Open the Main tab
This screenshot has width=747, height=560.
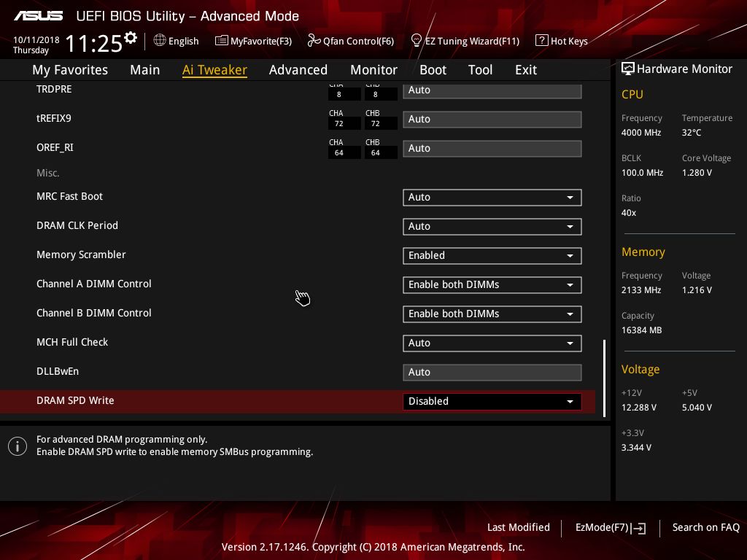[145, 70]
